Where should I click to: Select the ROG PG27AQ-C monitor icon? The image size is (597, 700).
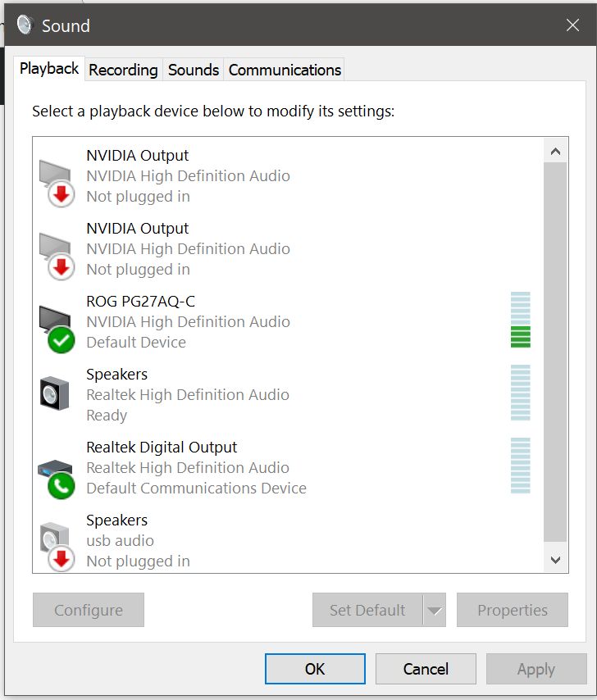point(57,329)
